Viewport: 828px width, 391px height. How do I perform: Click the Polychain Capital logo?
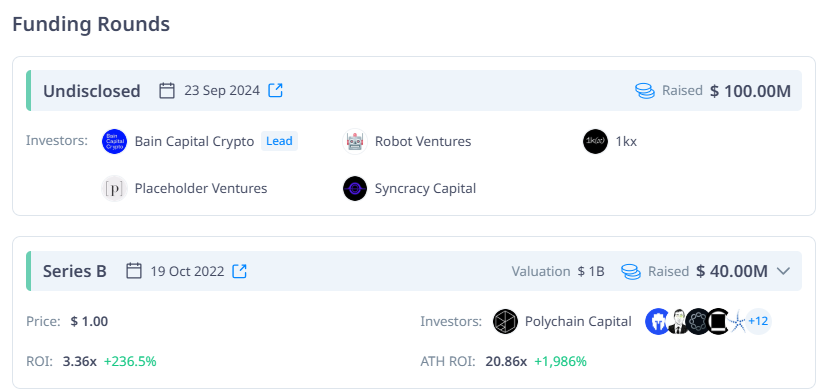click(x=505, y=321)
